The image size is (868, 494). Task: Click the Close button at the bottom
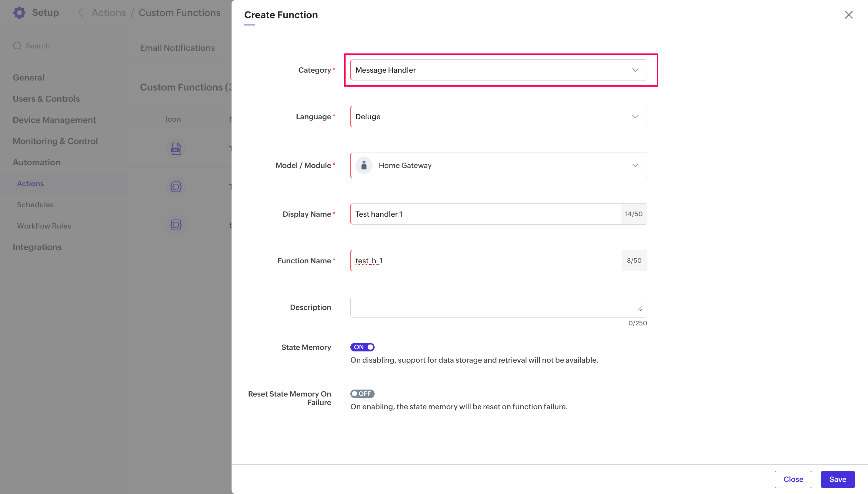pos(793,479)
